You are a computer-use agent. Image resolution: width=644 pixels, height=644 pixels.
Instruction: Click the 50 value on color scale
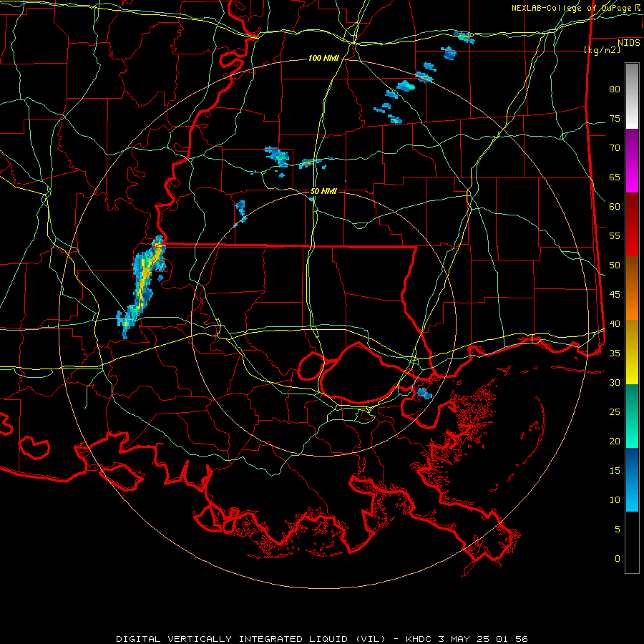(615, 265)
